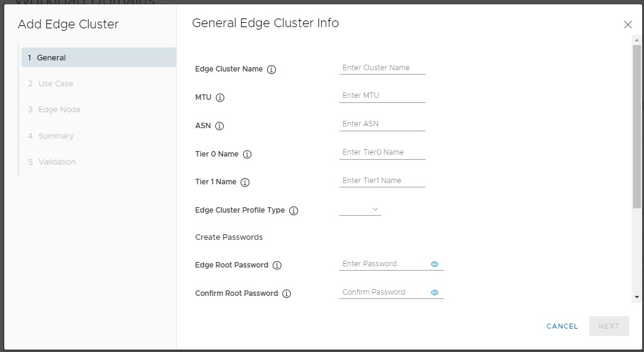Click the Next button

click(x=608, y=326)
